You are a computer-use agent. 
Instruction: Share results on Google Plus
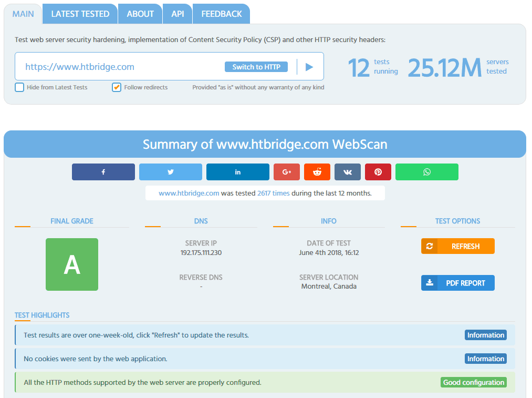point(287,172)
